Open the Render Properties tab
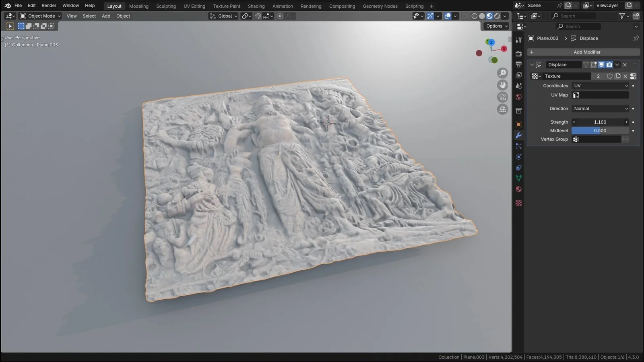This screenshot has width=644, height=362. (518, 53)
